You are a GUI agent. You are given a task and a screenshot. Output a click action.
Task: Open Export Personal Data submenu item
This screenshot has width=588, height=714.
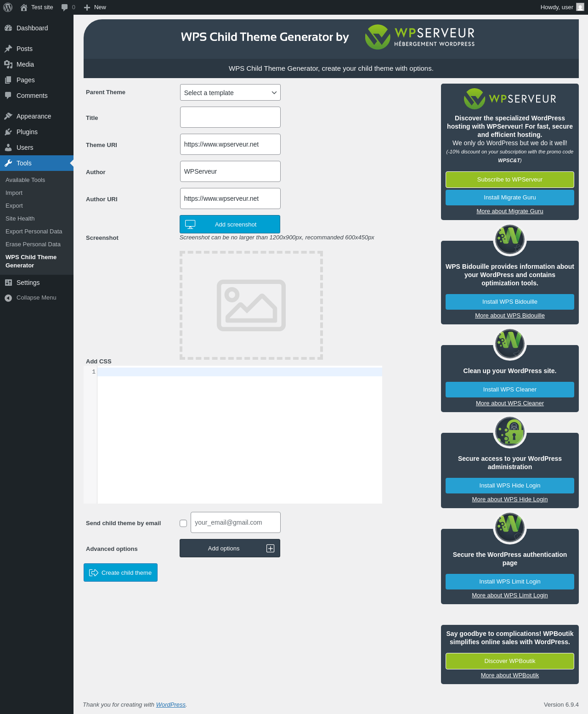[34, 232]
